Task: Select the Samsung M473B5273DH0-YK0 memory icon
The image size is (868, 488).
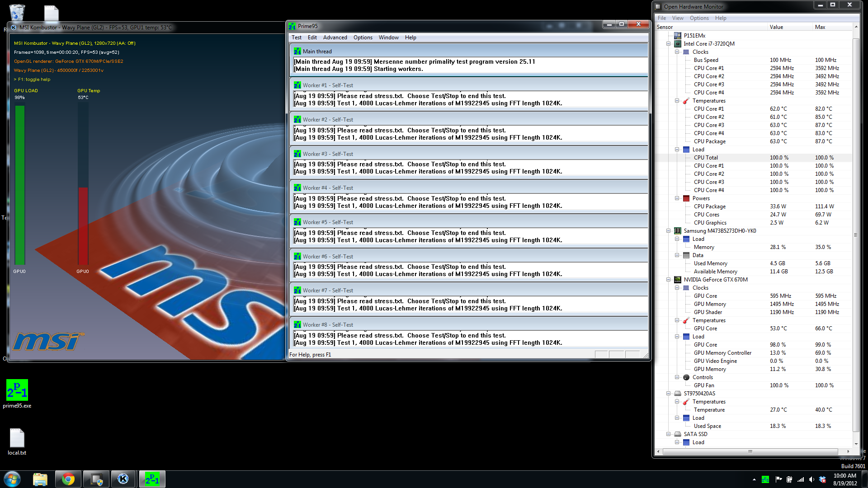Action: pos(678,231)
